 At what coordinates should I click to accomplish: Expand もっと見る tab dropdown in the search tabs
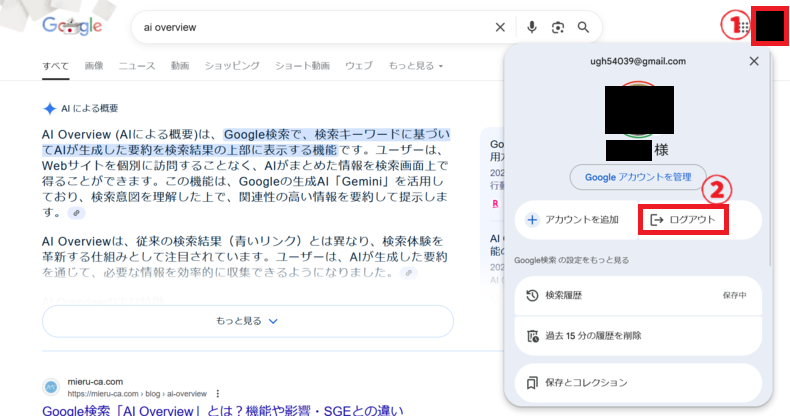click(416, 66)
